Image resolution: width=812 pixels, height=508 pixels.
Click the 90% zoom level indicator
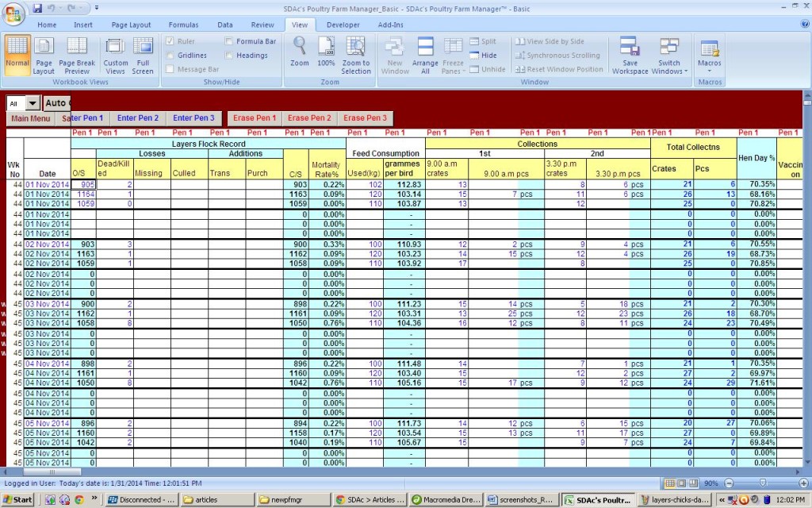click(x=711, y=483)
